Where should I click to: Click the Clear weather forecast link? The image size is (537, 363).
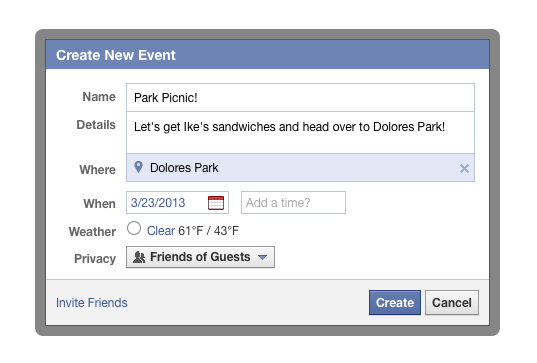click(161, 231)
